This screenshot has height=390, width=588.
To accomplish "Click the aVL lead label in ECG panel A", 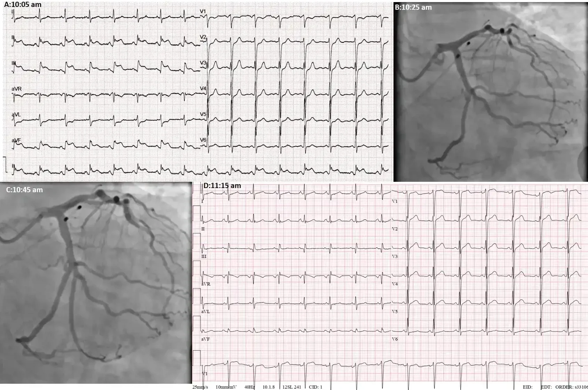I will (x=16, y=114).
